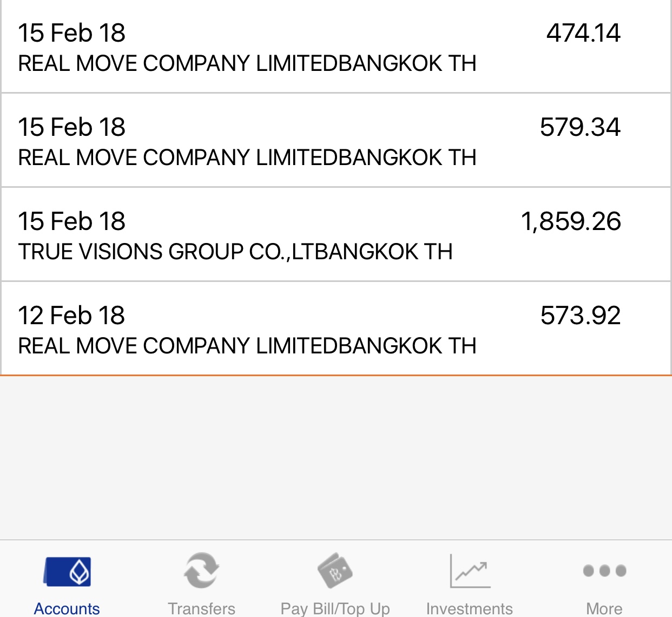Open the 474.14 Real Move transaction
672x617 pixels.
pos(336,46)
